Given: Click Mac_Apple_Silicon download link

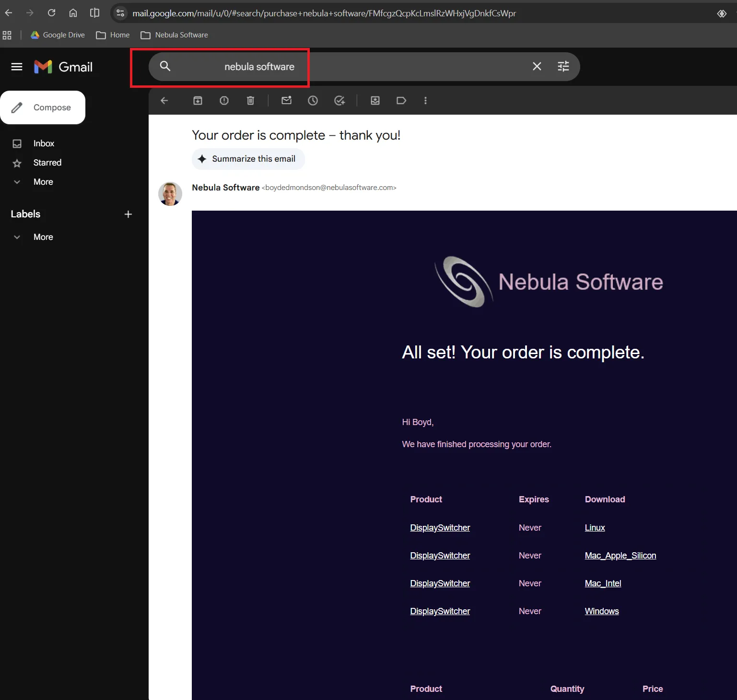Looking at the screenshot, I should coord(620,556).
